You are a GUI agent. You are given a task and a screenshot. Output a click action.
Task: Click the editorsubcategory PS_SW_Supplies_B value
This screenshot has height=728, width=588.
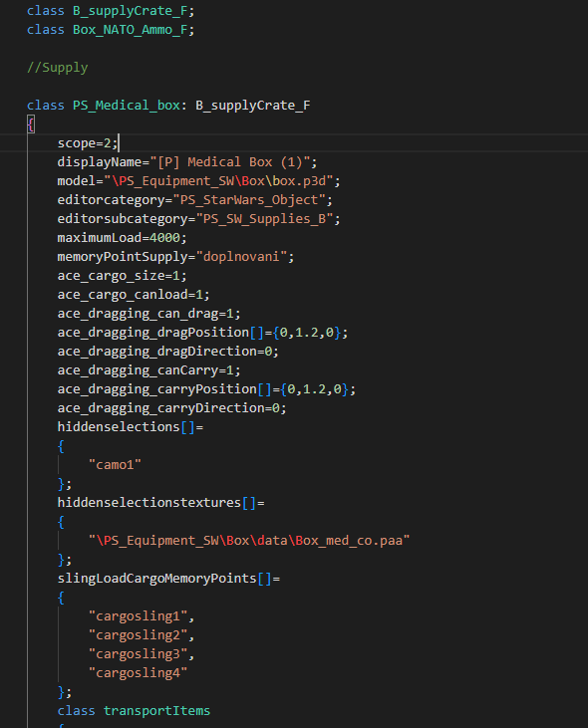click(264, 219)
